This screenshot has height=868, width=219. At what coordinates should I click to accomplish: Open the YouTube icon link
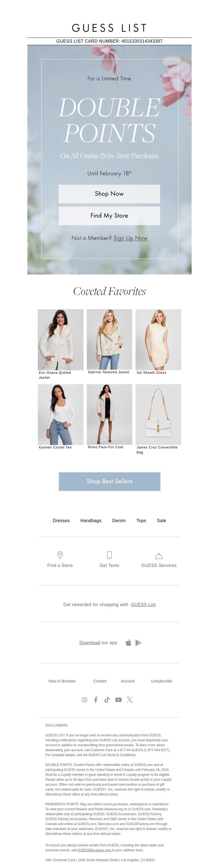[118, 700]
